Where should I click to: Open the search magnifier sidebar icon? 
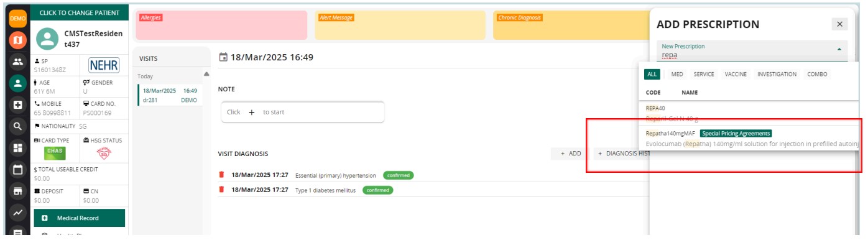tap(17, 126)
